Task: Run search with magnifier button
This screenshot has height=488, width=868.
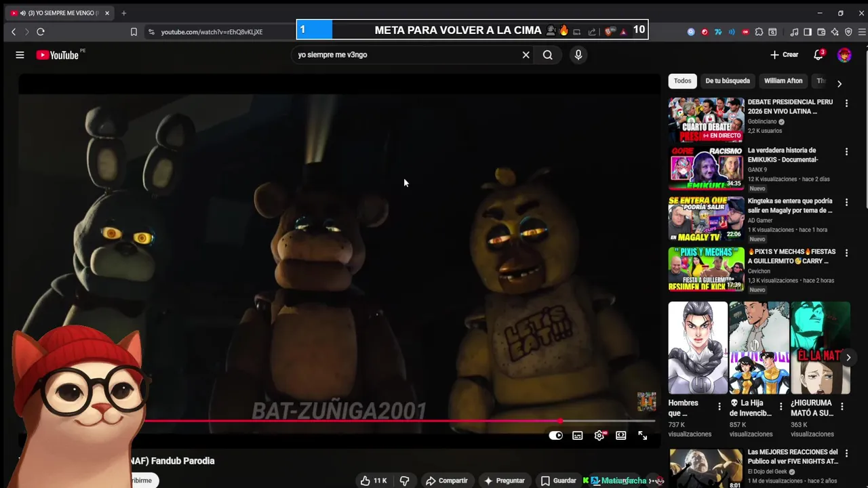Action: click(547, 55)
